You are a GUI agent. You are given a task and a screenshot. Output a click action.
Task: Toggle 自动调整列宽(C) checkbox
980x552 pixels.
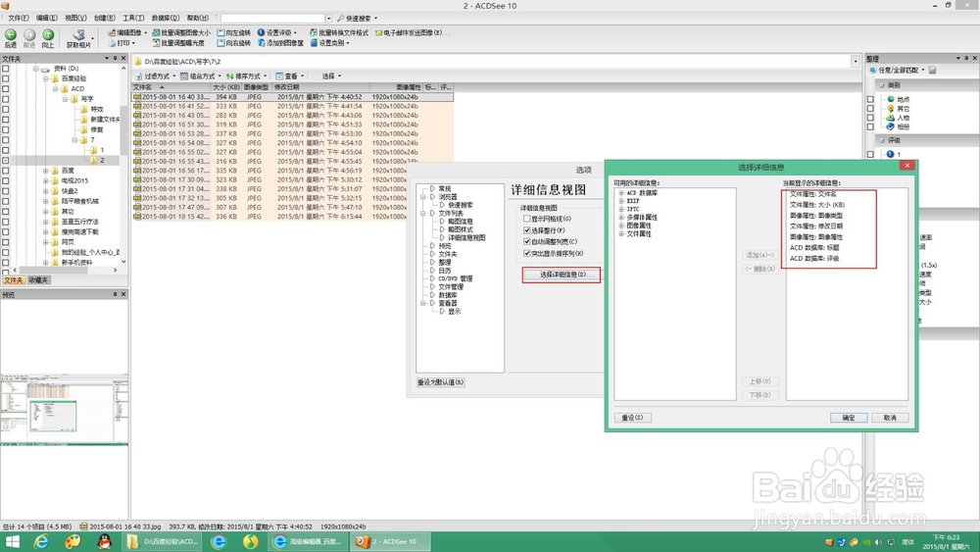point(527,241)
